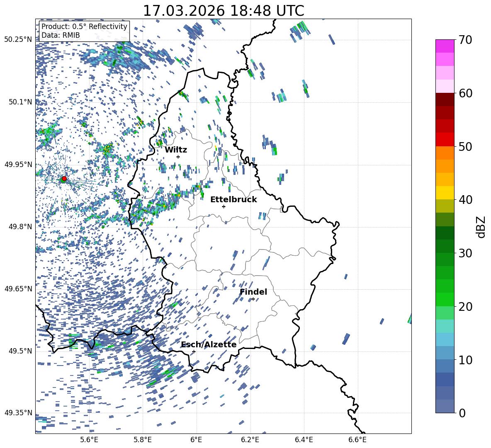This screenshot has height=448, width=491.
Task: Click the latitude label 49.95°N
Action: pyautogui.click(x=19, y=164)
